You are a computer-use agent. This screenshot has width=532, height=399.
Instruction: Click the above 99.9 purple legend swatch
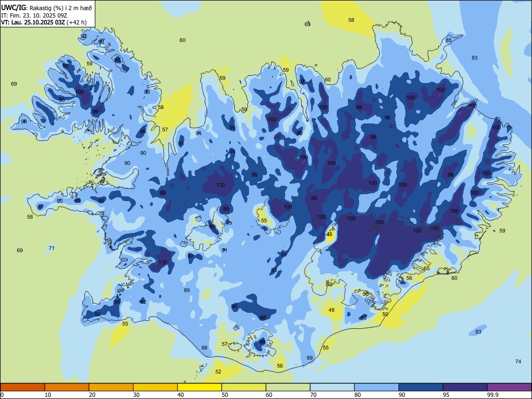click(509, 387)
